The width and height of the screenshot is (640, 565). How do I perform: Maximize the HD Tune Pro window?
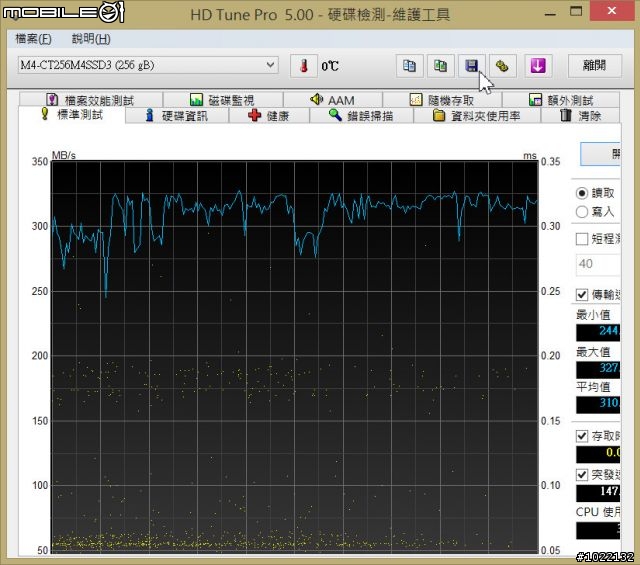576,12
